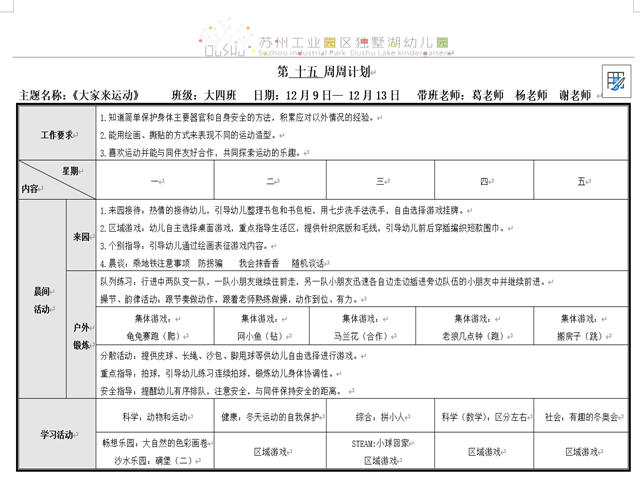Click 区域游戏 in Tuesday's bottom cell

(x=270, y=452)
